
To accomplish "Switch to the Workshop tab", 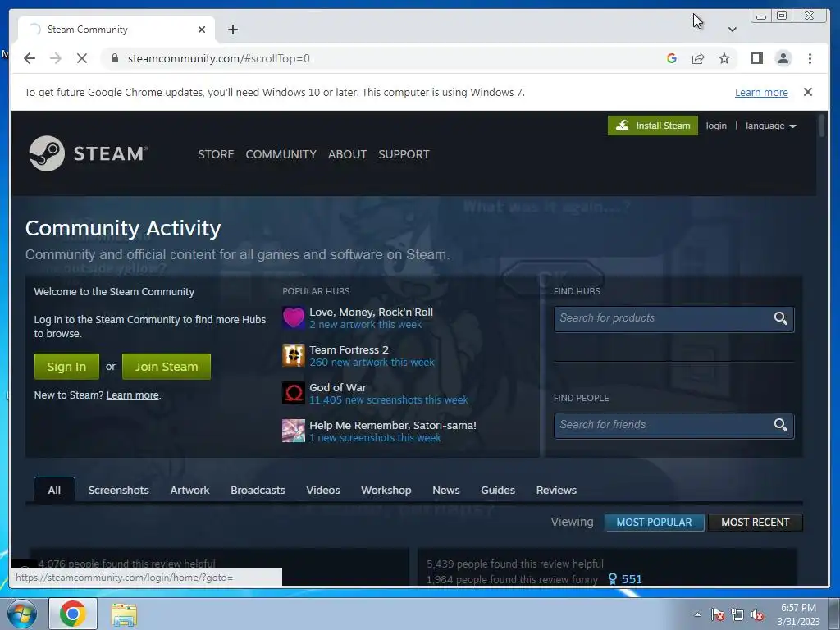I will (x=386, y=491).
